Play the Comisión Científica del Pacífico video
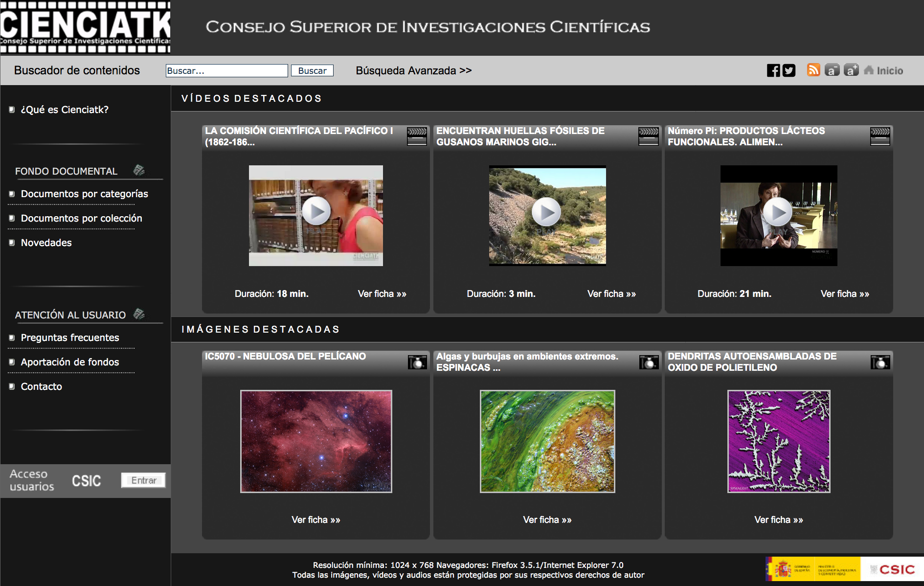924x586 pixels. tap(316, 211)
